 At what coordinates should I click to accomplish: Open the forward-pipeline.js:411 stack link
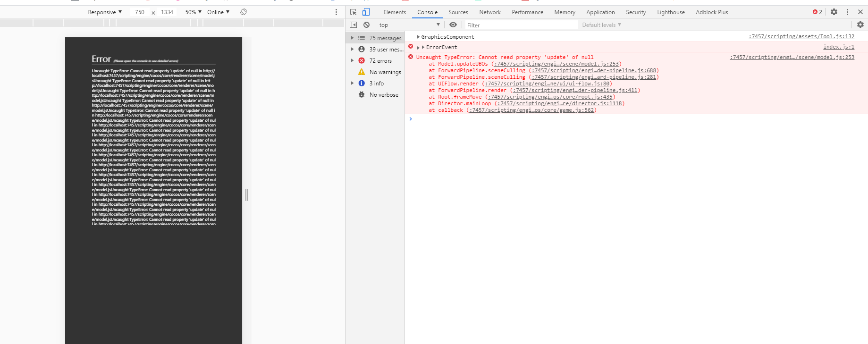click(x=575, y=90)
